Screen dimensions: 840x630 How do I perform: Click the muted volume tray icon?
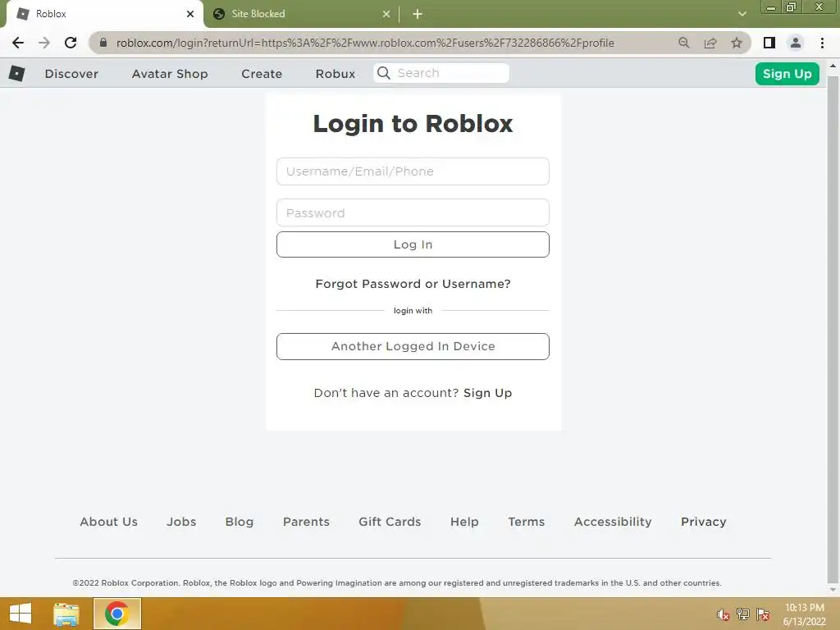pyautogui.click(x=724, y=614)
